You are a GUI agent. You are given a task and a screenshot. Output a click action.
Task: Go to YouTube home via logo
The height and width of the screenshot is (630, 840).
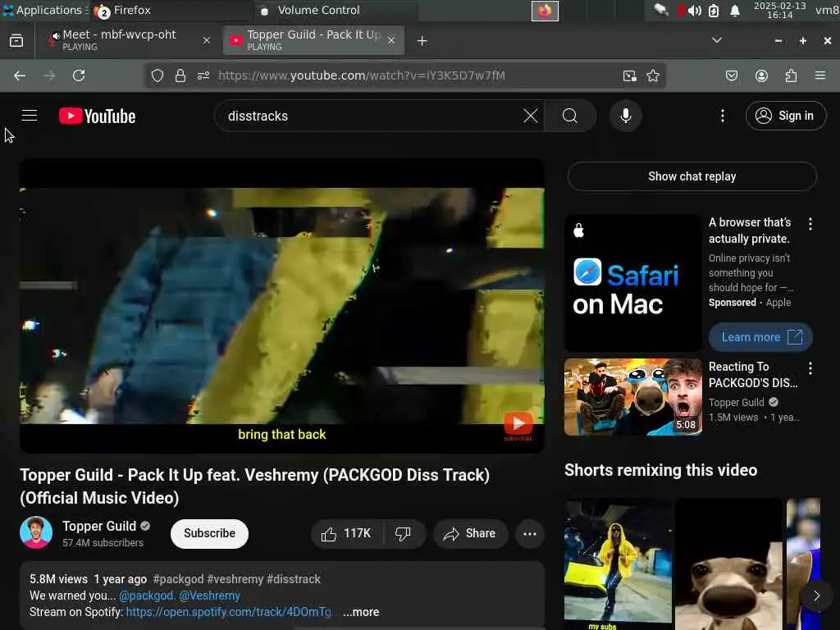[x=97, y=116]
